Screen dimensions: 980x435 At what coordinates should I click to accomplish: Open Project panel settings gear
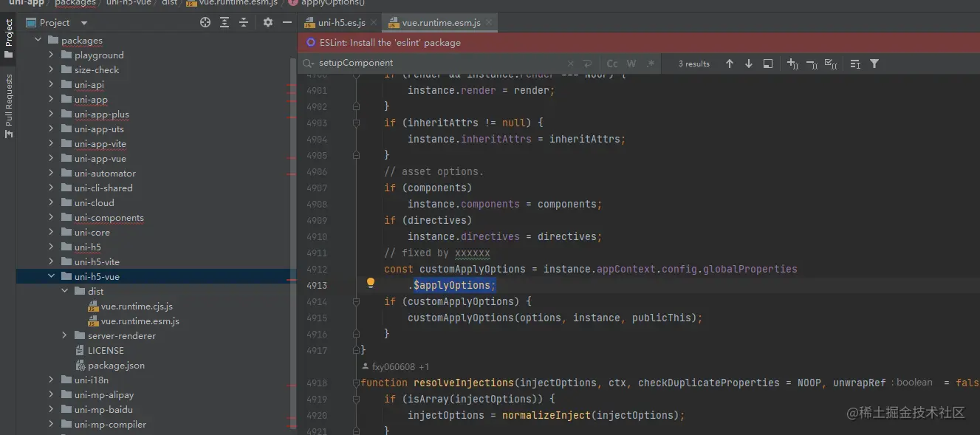[x=268, y=23]
